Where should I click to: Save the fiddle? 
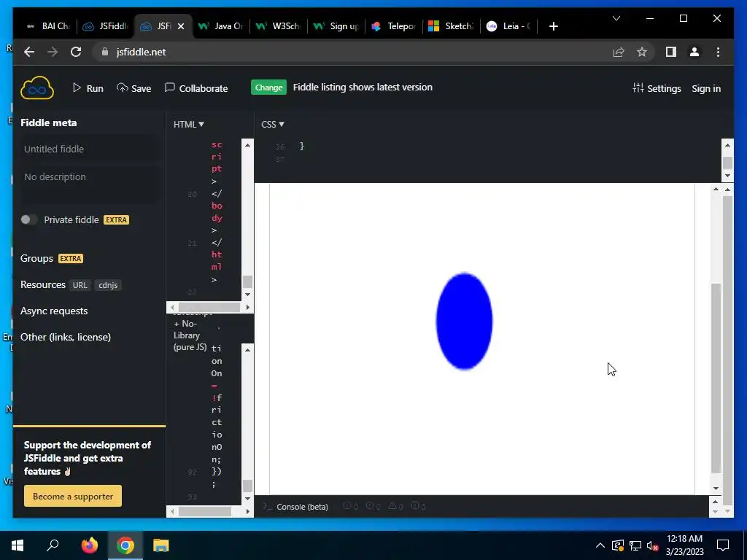click(x=134, y=88)
